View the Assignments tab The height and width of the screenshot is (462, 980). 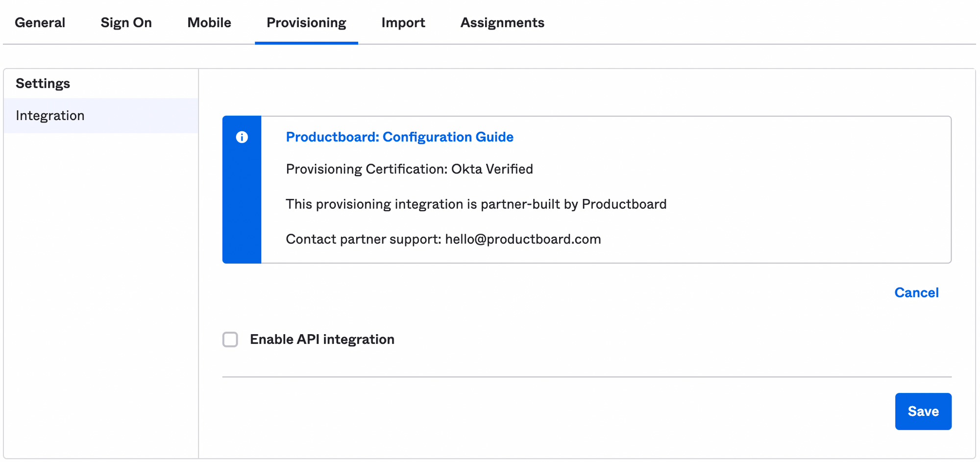point(502,23)
